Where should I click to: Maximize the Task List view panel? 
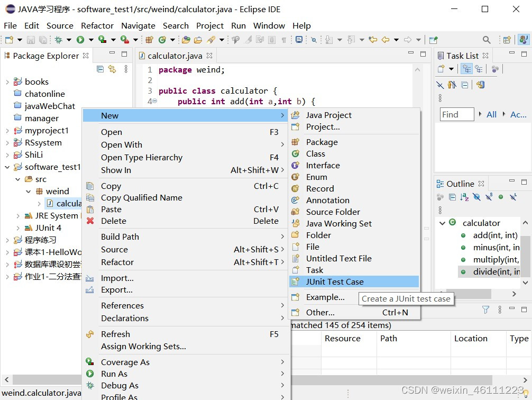[524, 53]
